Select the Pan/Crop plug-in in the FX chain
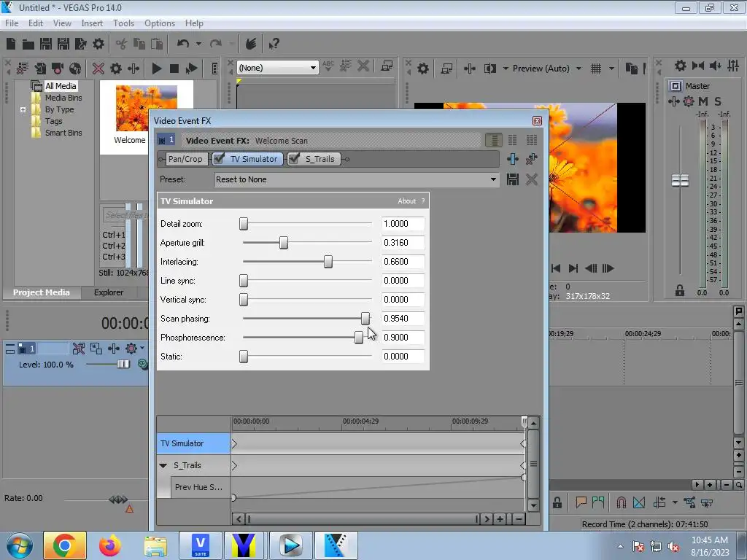This screenshot has height=560, width=747. point(185,159)
